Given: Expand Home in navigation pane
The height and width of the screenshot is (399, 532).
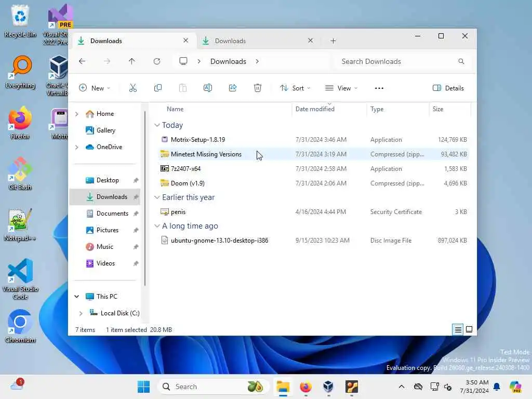Looking at the screenshot, I should point(77,114).
